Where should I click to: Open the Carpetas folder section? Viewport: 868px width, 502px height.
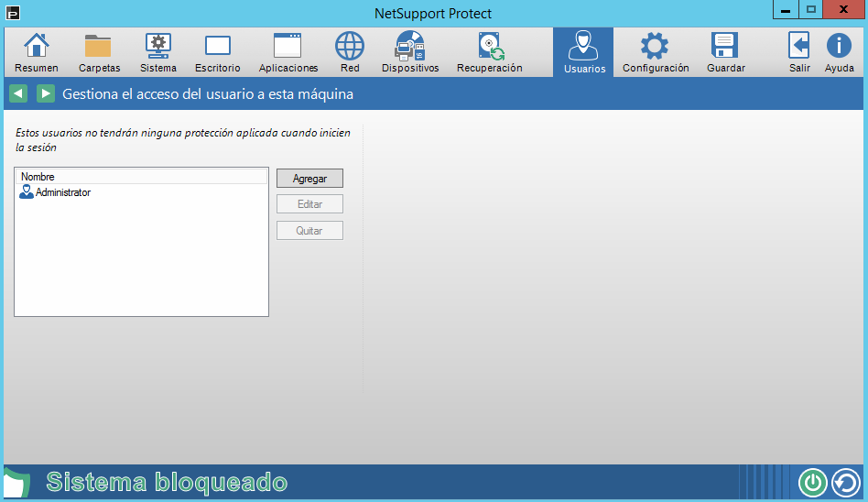coord(99,53)
